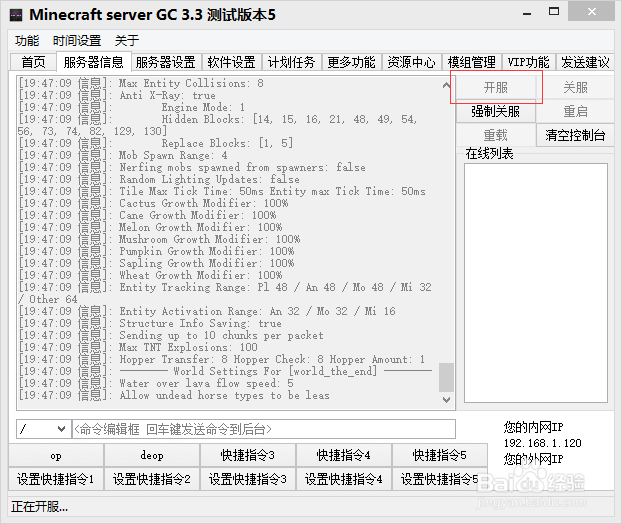Screen dimensions: 622x524
Task: Switch to the 服务器设置 tab
Action: [x=166, y=62]
